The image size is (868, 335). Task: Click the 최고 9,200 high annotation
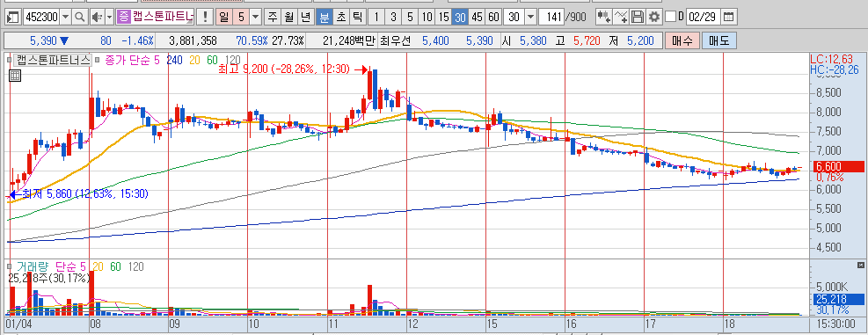[x=284, y=69]
